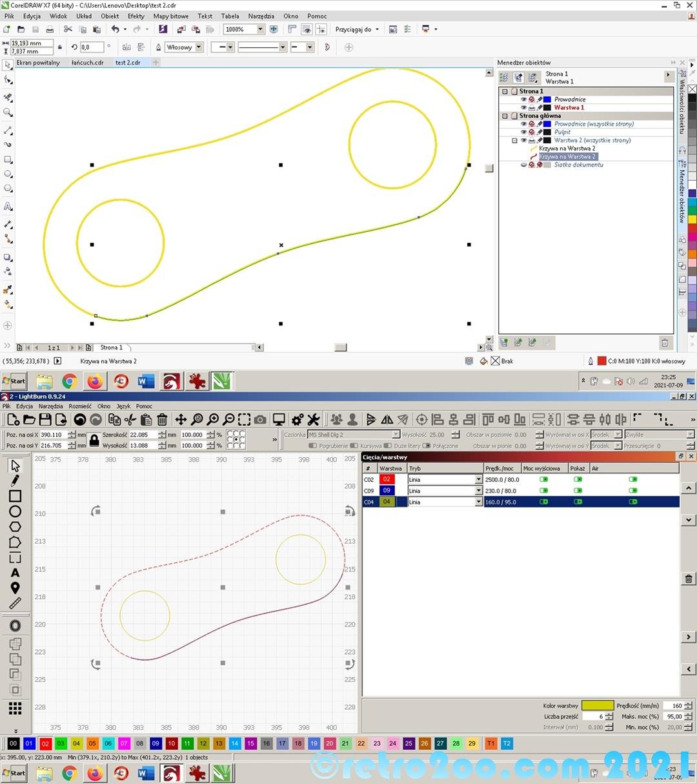Select Krzywa na Warstwa 2 yellow curve item
Image resolution: width=697 pixels, height=784 pixels.
tap(567, 149)
